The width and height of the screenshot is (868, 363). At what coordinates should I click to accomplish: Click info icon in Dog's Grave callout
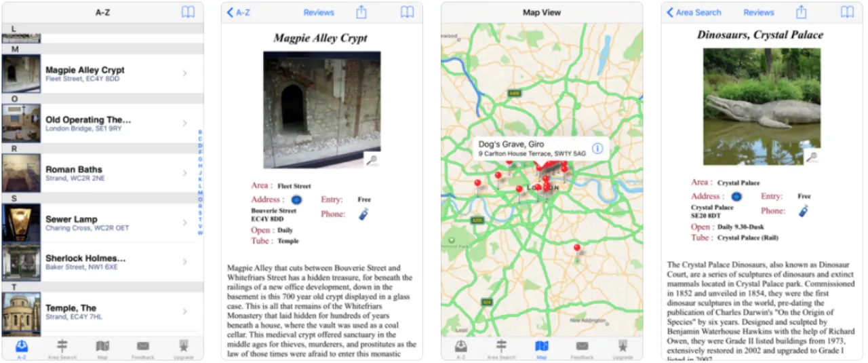[597, 149]
